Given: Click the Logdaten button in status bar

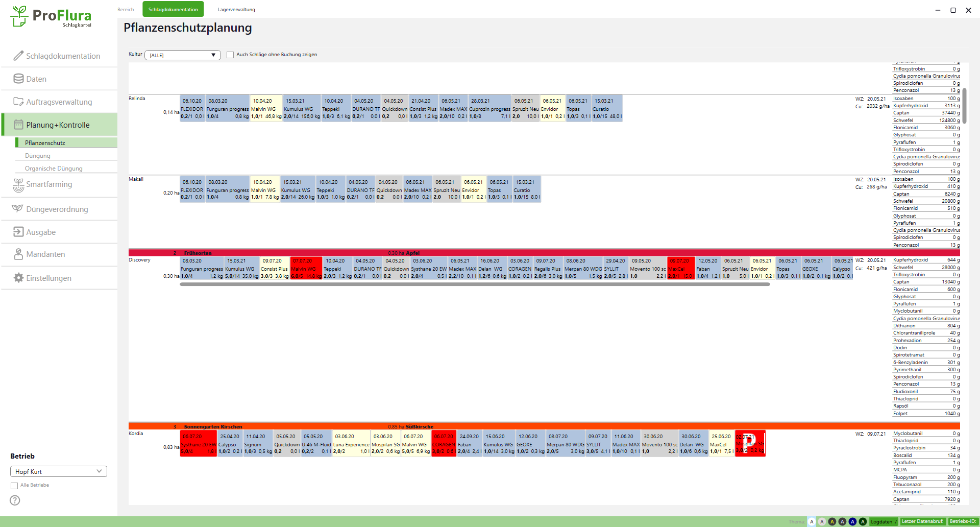Looking at the screenshot, I should (883, 521).
